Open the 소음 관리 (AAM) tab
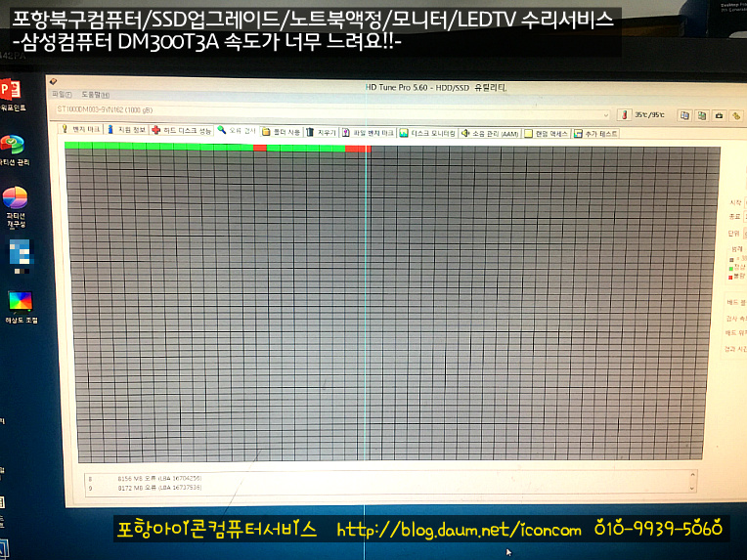 [490, 134]
